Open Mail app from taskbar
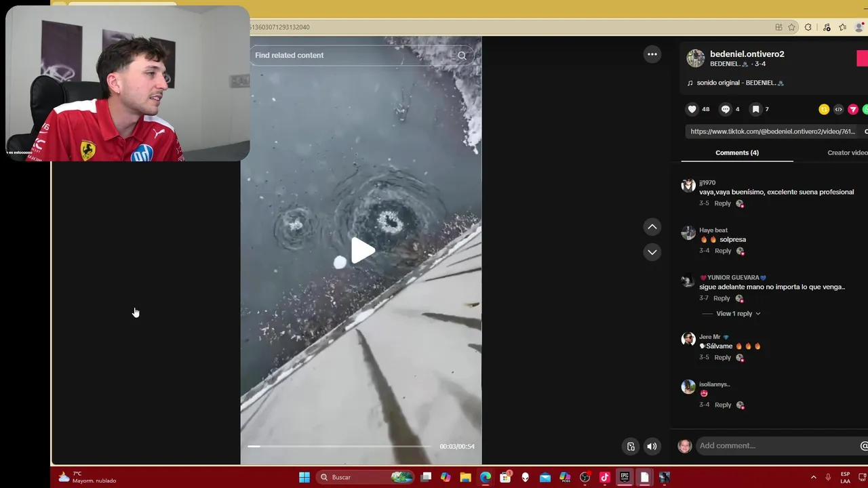868x488 pixels. [545, 477]
